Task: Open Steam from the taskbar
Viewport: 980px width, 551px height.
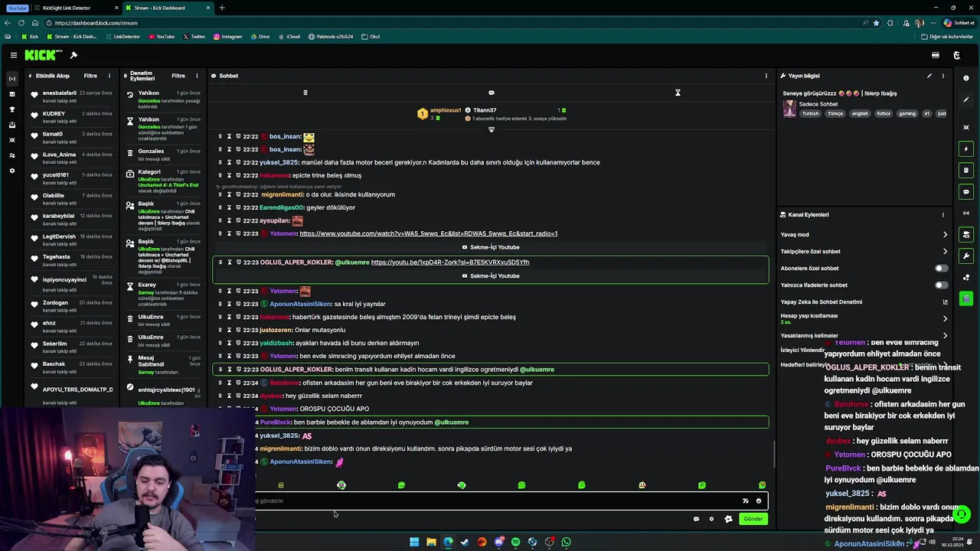Action: [465, 542]
